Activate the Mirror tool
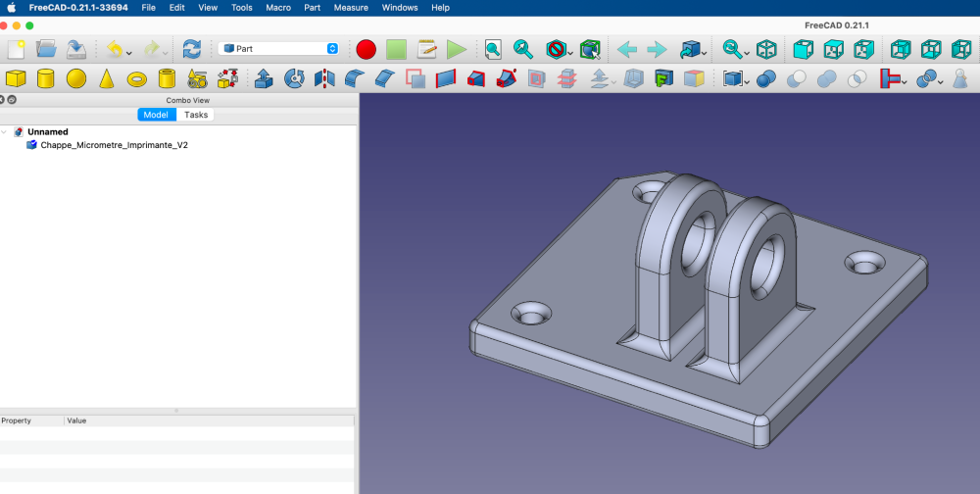The image size is (980, 494). coord(324,78)
